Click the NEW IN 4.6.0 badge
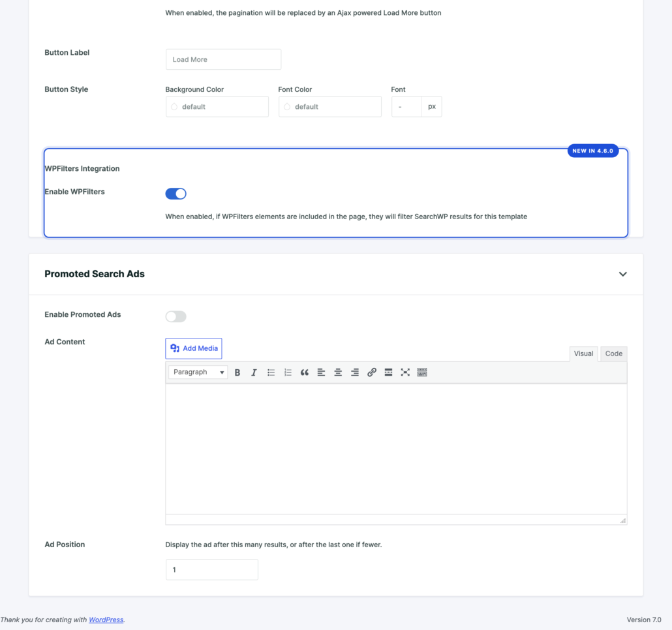Image resolution: width=672 pixels, height=630 pixels. point(592,151)
